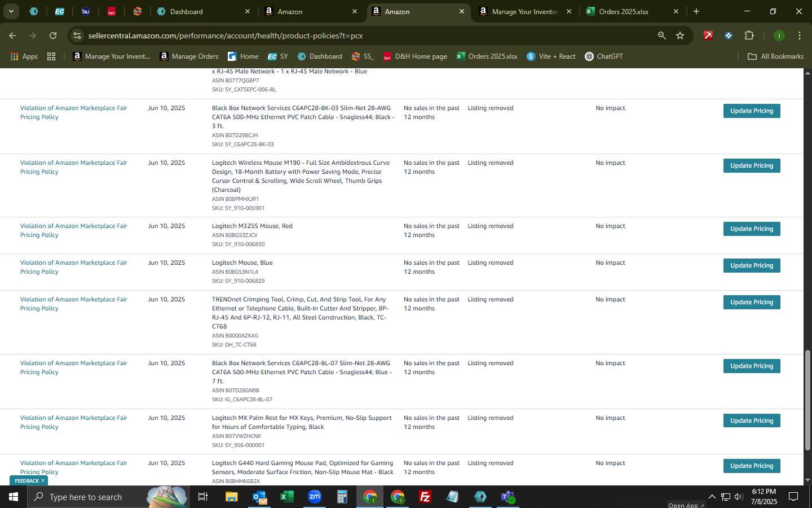Image resolution: width=812 pixels, height=508 pixels.
Task: Expand the All Bookmarks folder
Action: [775, 56]
